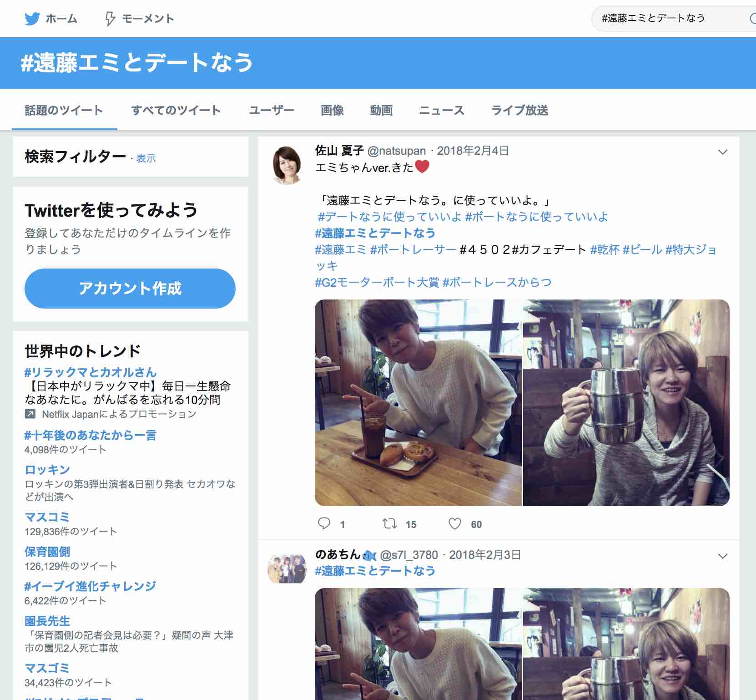Viewport: 756px width, 700px height.
Task: Click the search field at top
Action: pos(669,18)
